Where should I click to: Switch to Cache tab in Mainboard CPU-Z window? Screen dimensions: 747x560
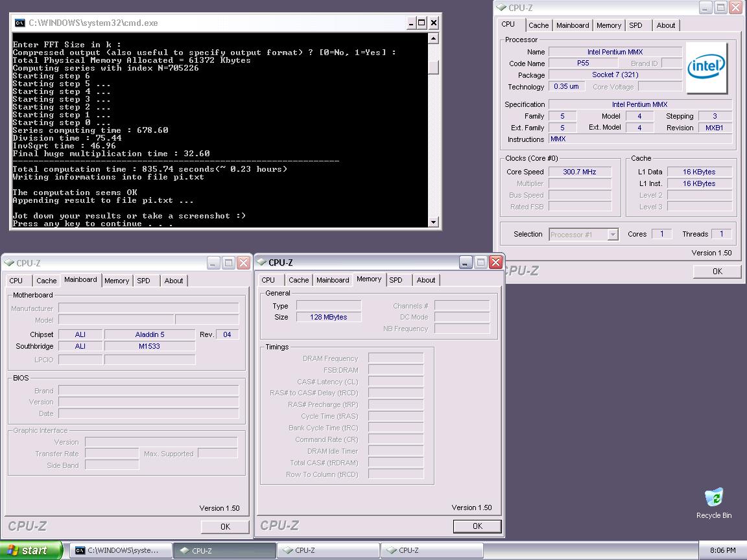point(46,281)
